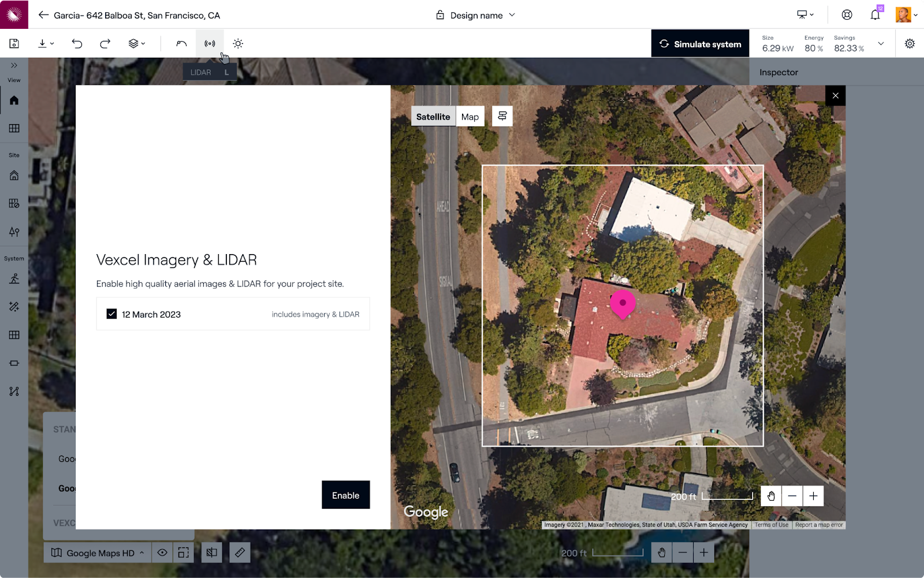Open the layers dropdown in toolbar
Image resolution: width=924 pixels, height=578 pixels.
[137, 43]
